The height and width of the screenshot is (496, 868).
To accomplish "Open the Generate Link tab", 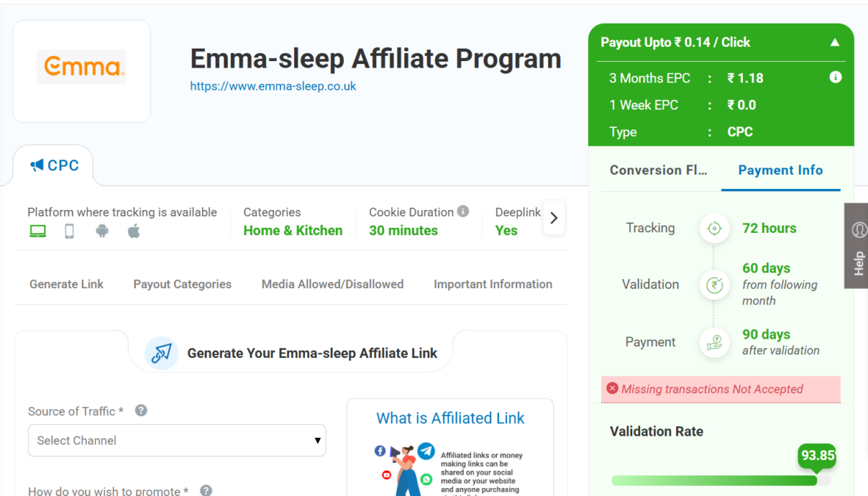I will 66,284.
